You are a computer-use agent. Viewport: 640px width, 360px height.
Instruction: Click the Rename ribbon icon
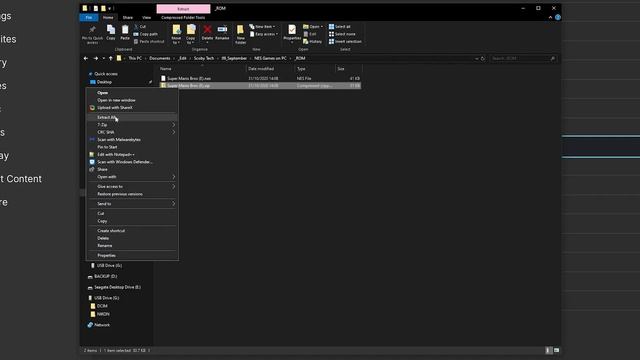(222, 29)
